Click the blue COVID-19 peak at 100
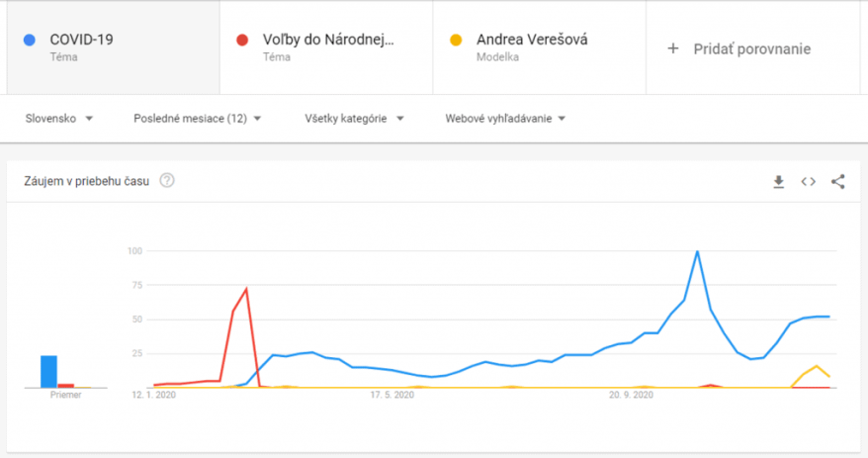This screenshot has width=868, height=458. [x=698, y=252]
